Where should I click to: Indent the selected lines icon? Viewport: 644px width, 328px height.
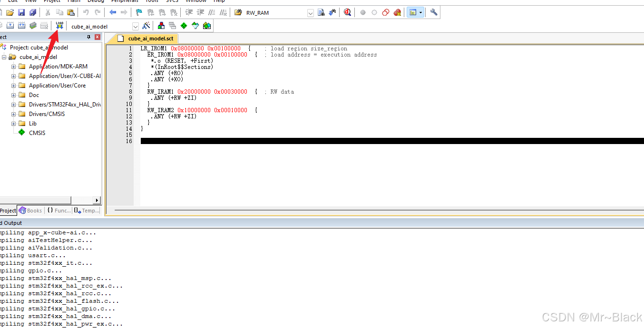tap(189, 12)
